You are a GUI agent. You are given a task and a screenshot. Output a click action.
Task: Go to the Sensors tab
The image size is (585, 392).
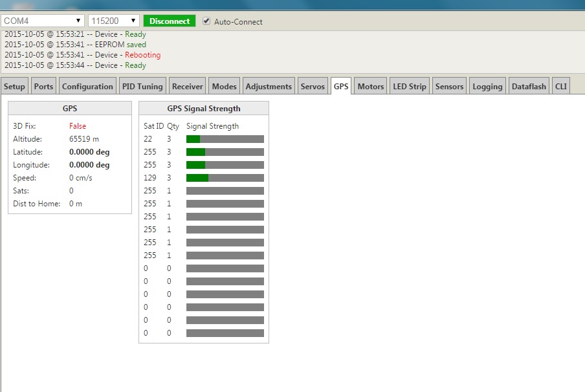point(449,87)
